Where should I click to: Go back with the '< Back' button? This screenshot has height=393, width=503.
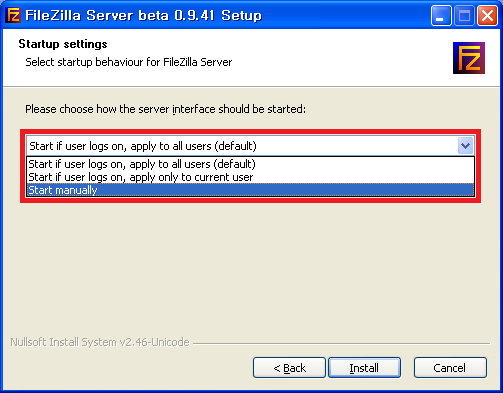click(289, 368)
